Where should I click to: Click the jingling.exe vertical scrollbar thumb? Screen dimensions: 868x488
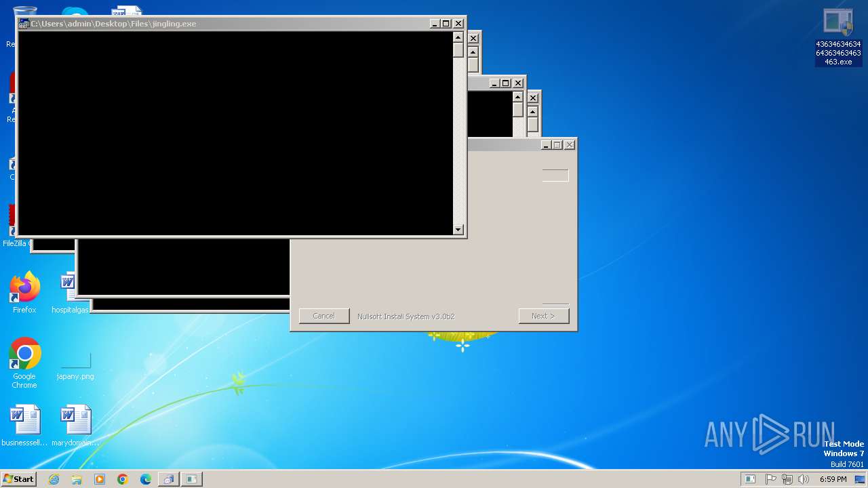click(458, 50)
